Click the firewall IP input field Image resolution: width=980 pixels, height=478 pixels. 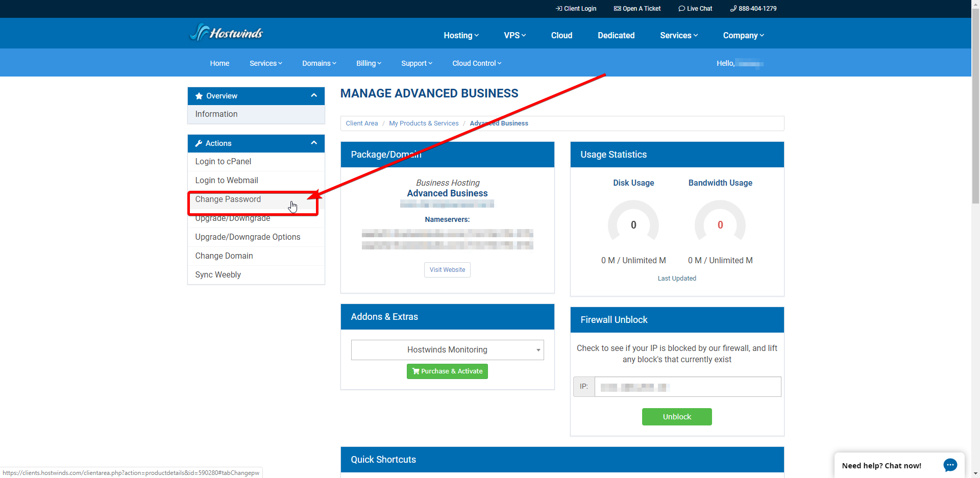point(688,387)
